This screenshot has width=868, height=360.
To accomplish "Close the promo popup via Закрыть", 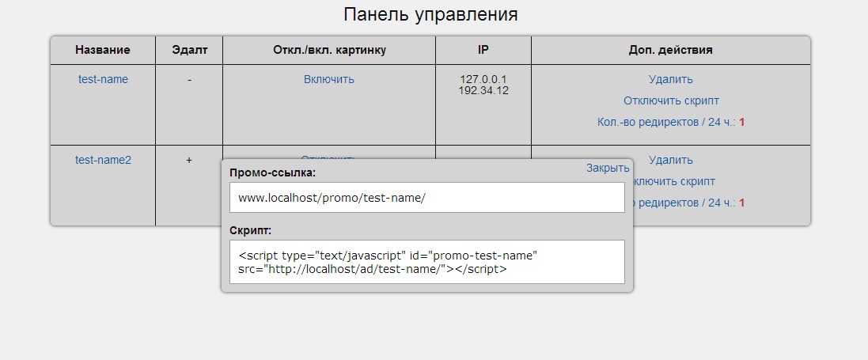I will [x=608, y=168].
